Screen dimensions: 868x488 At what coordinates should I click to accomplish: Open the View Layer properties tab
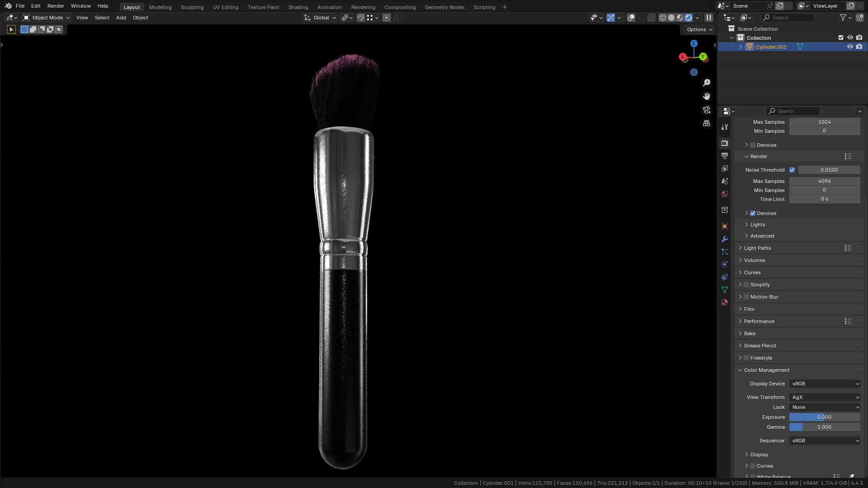(x=725, y=168)
